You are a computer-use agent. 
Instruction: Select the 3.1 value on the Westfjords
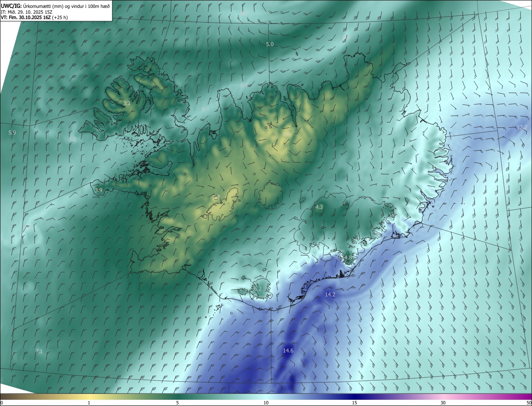[x=127, y=103]
